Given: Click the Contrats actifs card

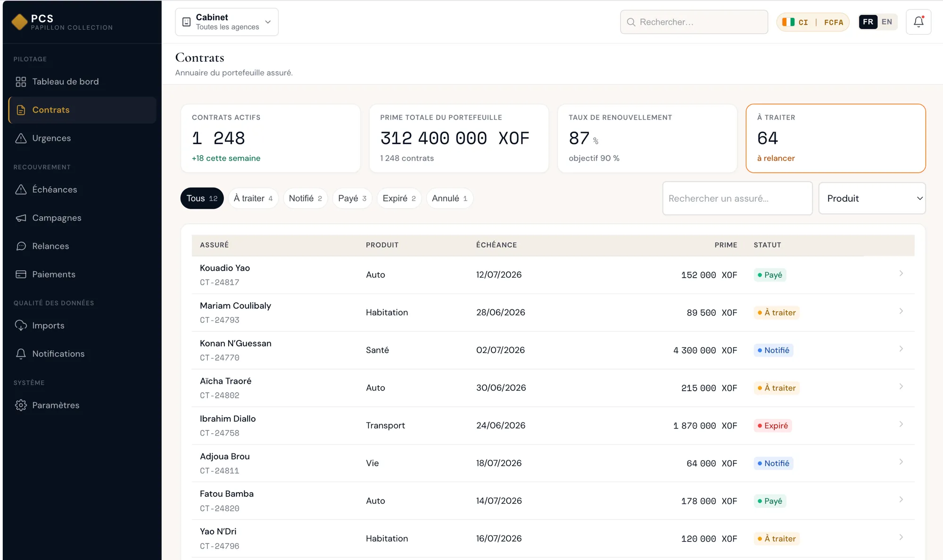Looking at the screenshot, I should click(x=271, y=138).
